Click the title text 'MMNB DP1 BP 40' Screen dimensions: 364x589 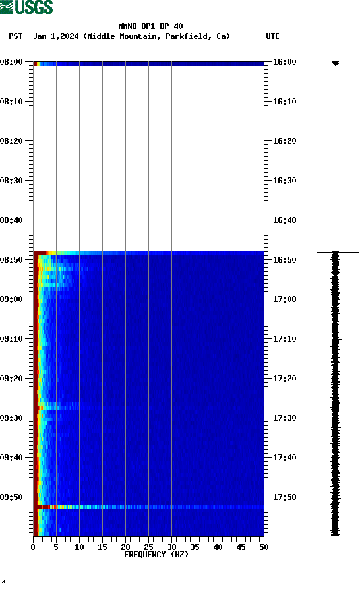click(x=150, y=26)
